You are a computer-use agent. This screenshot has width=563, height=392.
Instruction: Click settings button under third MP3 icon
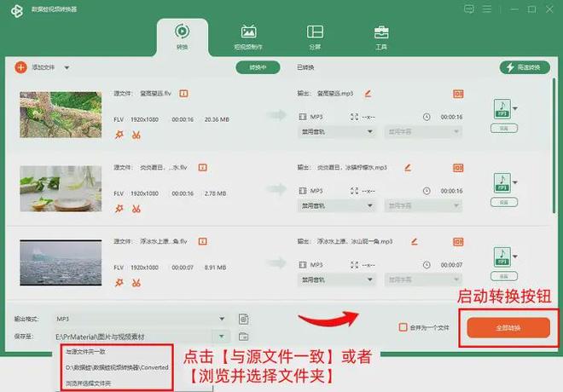(x=504, y=276)
